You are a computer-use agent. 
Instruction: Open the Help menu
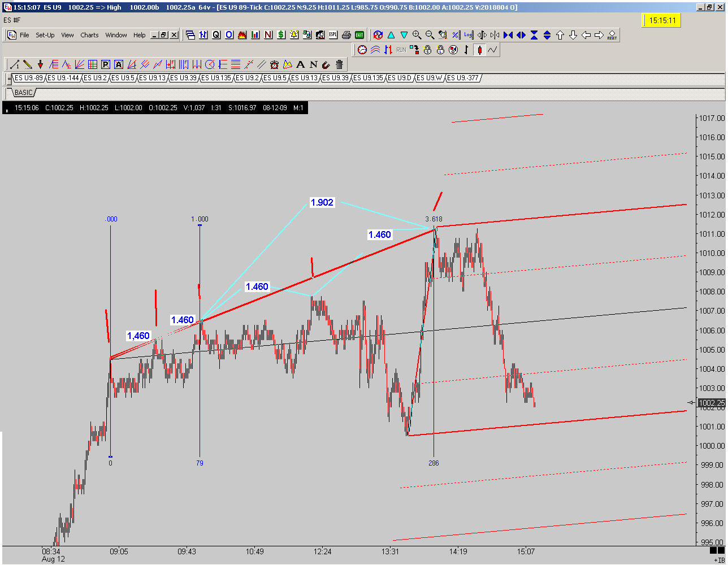point(140,35)
